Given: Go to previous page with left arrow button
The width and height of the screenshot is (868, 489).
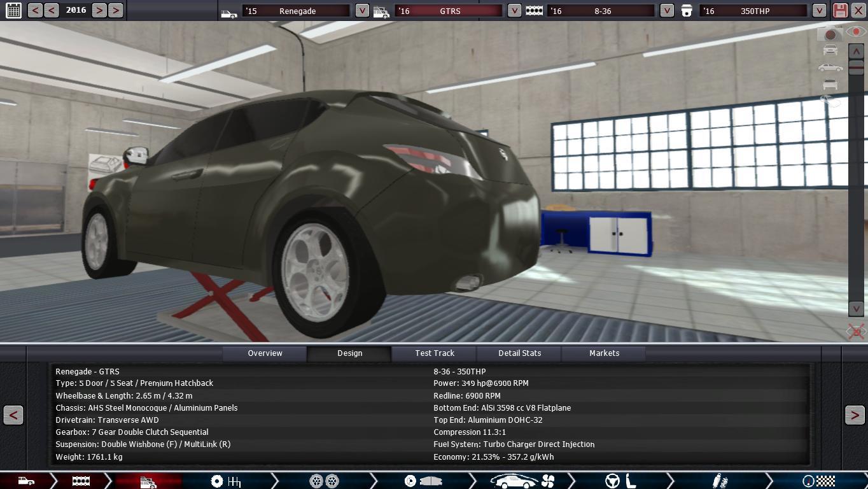Looking at the screenshot, I should coord(13,415).
